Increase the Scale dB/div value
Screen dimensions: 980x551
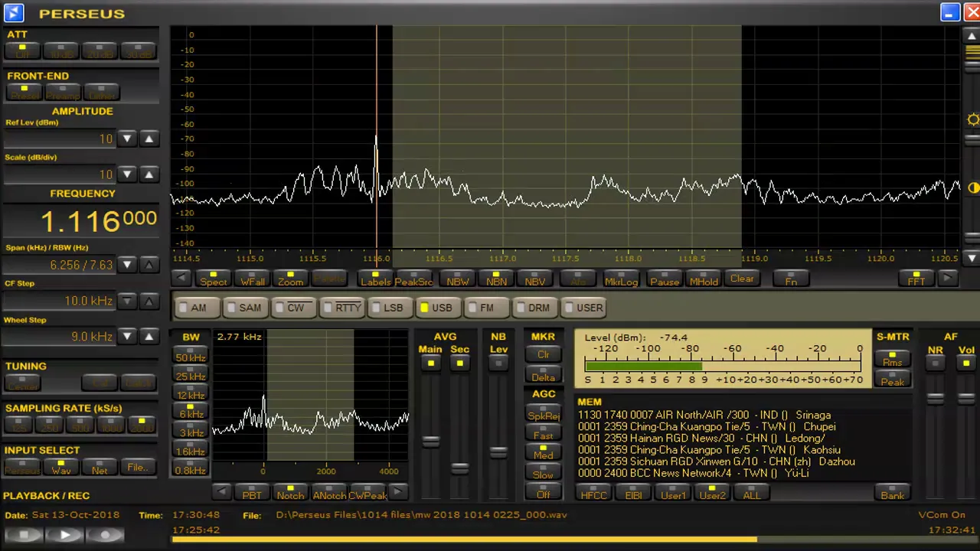[x=149, y=174]
